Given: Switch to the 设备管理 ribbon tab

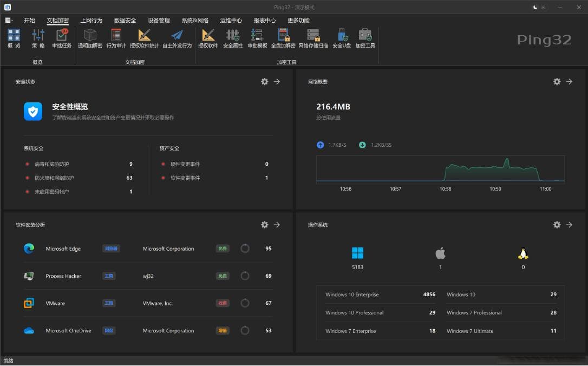Looking at the screenshot, I should 159,20.
